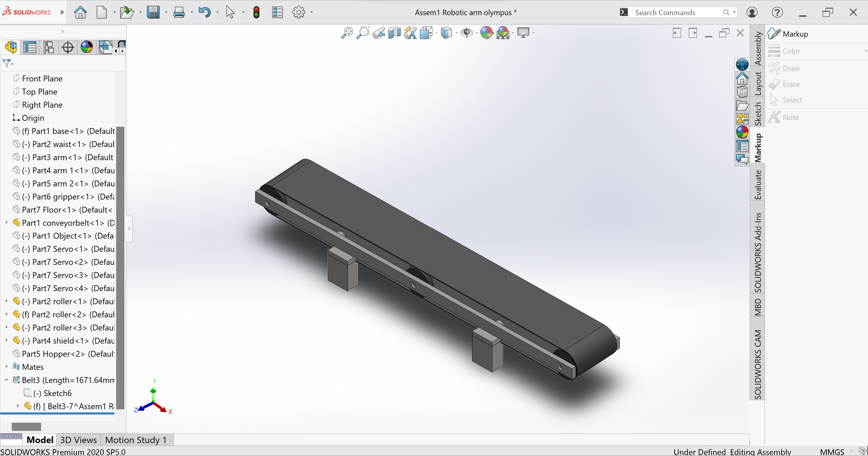Select the Zoom to Area tool
This screenshot has height=456, width=868.
(363, 33)
